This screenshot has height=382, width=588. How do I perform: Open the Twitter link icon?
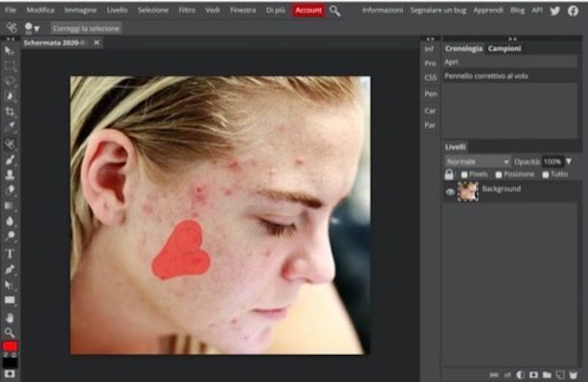coord(555,11)
